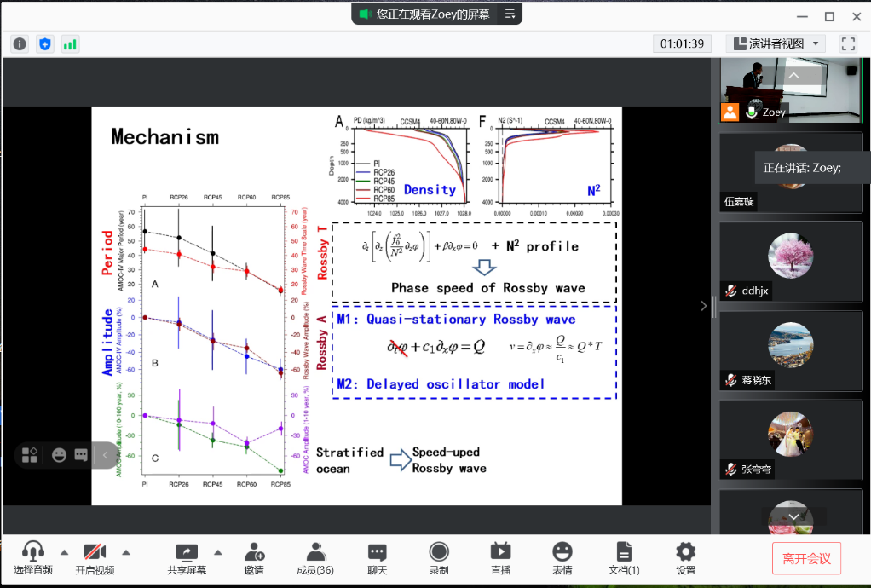The image size is (871, 588).
Task: Open 直播 live stream menu item
Action: pyautogui.click(x=500, y=558)
